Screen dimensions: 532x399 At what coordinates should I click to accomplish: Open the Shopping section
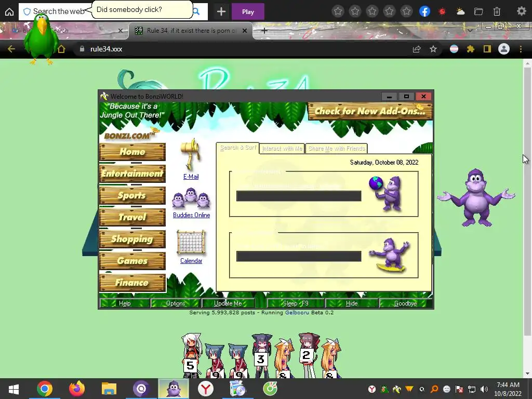click(132, 239)
